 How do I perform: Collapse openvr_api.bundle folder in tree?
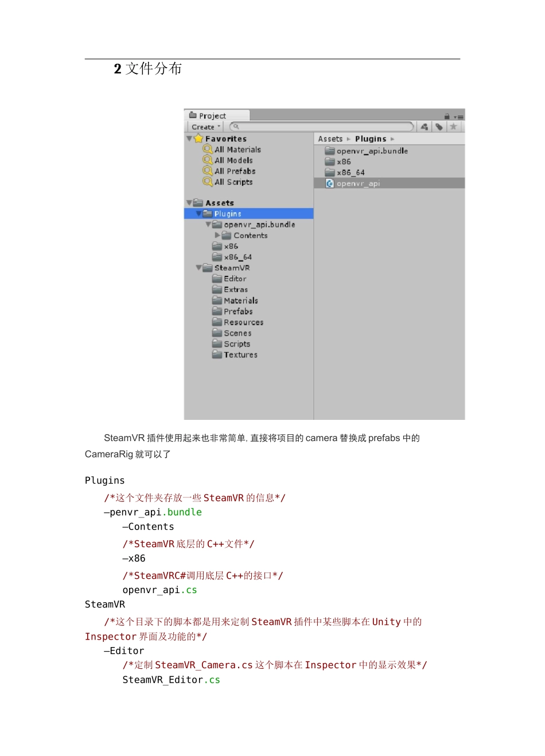(x=208, y=224)
